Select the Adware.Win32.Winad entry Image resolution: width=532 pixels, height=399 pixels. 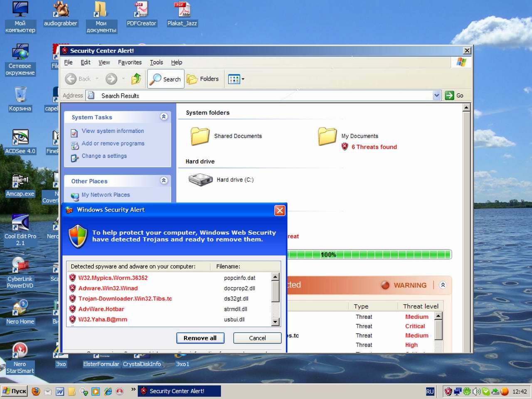pos(108,288)
